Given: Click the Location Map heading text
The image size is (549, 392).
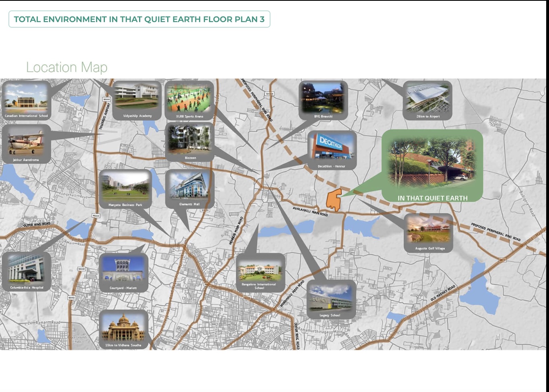Looking at the screenshot, I should pos(66,67).
